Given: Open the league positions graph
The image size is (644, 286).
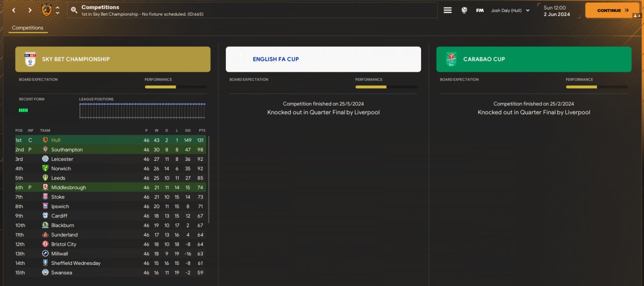Looking at the screenshot, I should 142,111.
